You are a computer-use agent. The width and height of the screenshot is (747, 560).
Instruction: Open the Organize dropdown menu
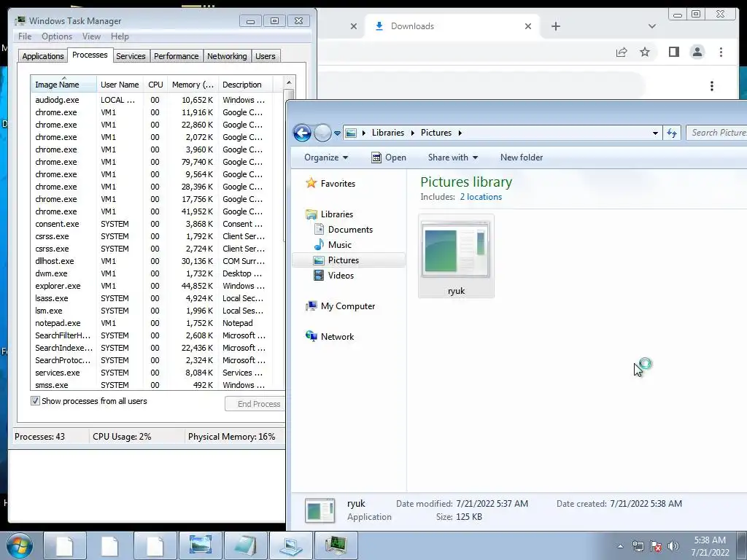click(326, 157)
